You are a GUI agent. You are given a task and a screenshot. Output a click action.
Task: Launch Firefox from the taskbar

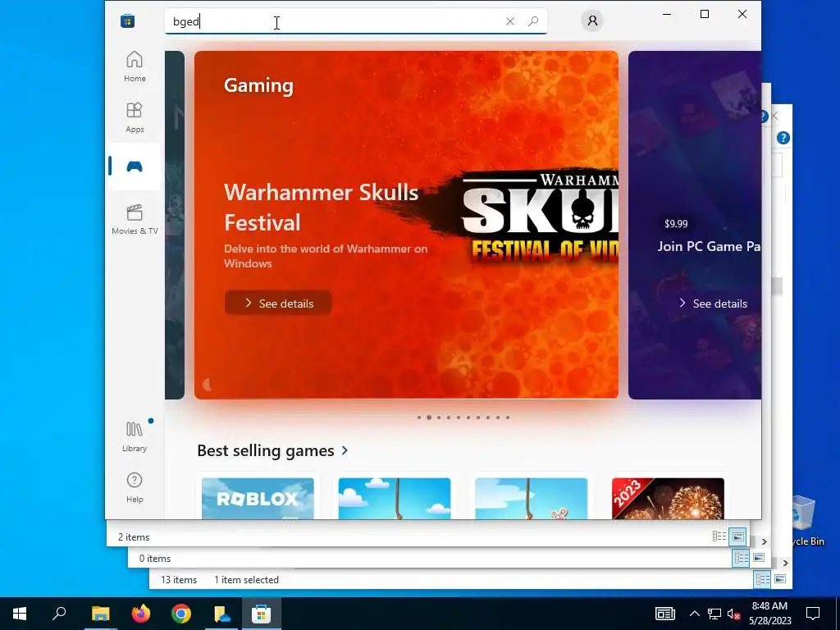[x=141, y=614]
